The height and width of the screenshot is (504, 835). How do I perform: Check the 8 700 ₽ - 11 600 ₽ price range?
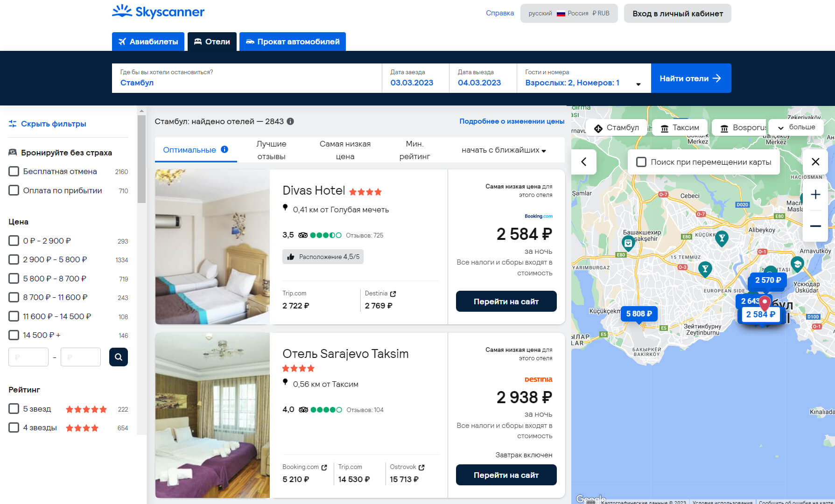14,297
